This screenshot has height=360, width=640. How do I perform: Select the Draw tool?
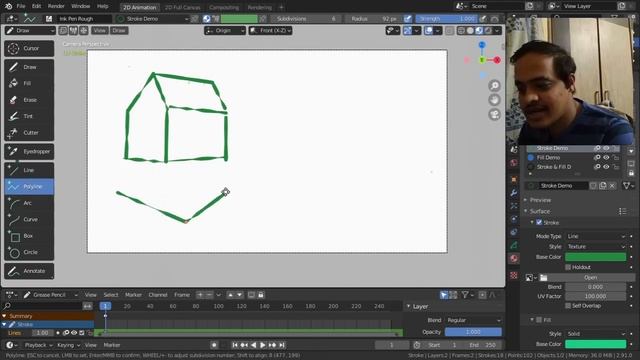pos(29,67)
